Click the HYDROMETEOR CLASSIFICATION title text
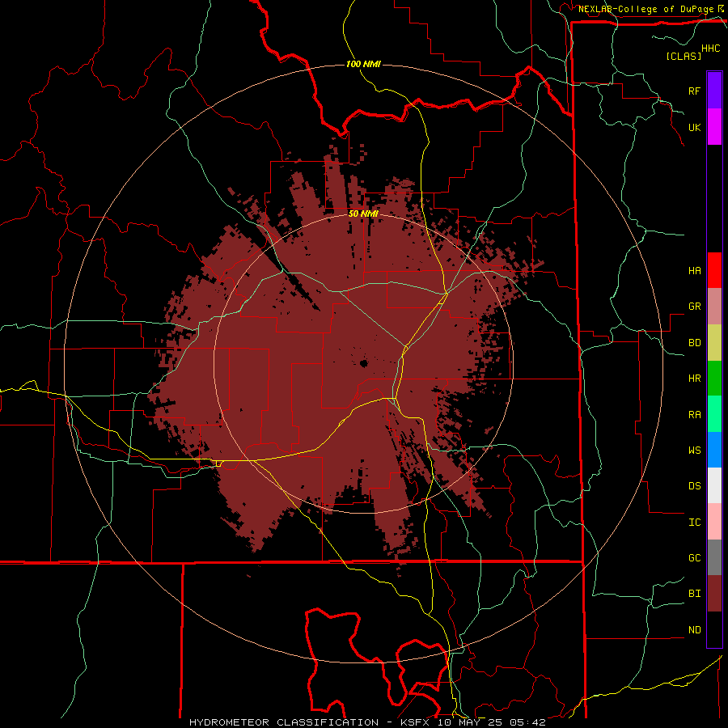The height and width of the screenshot is (728, 728). (x=284, y=722)
